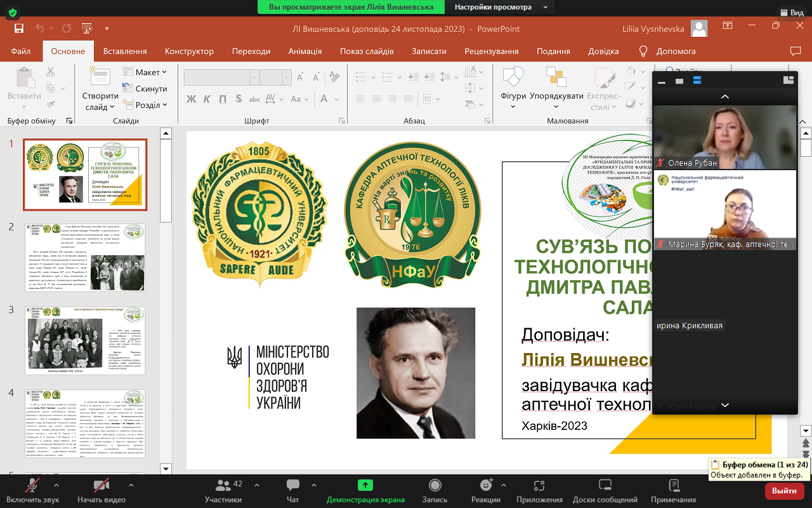Open Whiteboards (Доски сообщений)
The image size is (812, 508).
(x=605, y=490)
